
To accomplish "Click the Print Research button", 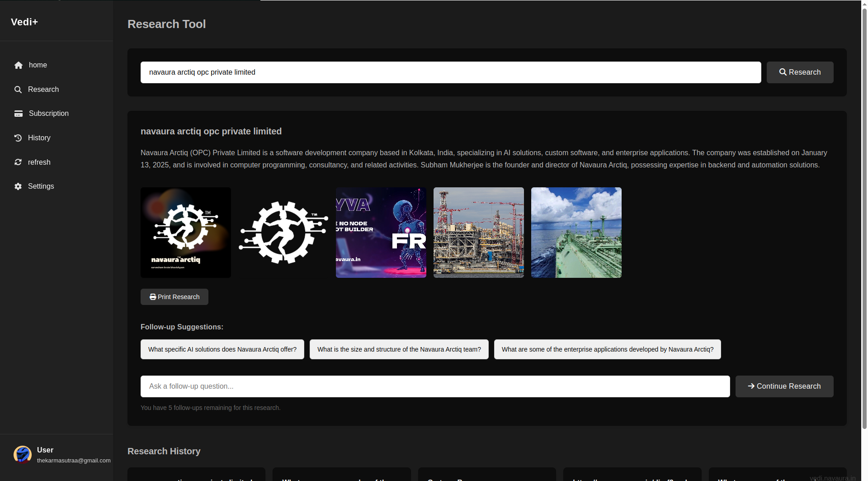I will [175, 297].
